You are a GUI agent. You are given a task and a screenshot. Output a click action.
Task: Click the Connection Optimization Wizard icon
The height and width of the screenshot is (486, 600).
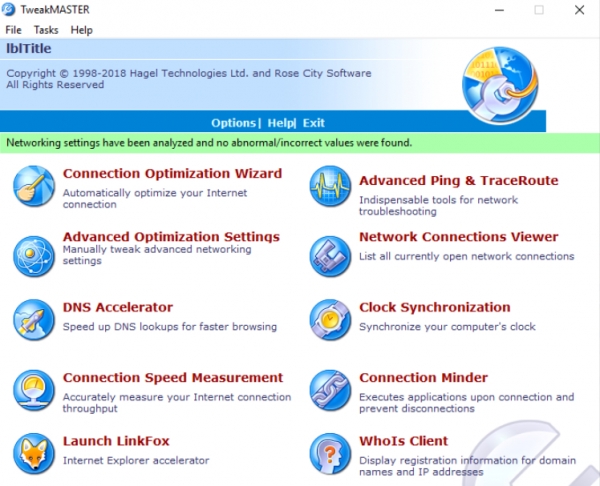tap(33, 186)
